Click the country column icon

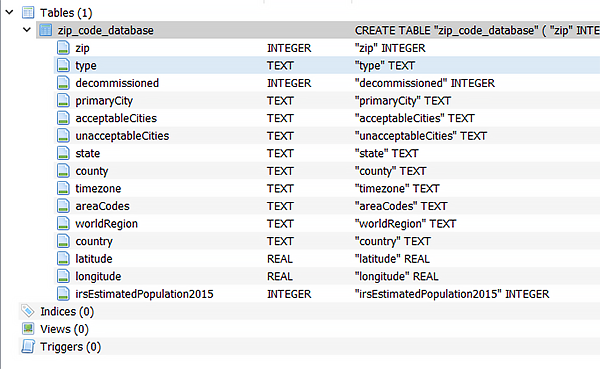pyautogui.click(x=63, y=241)
